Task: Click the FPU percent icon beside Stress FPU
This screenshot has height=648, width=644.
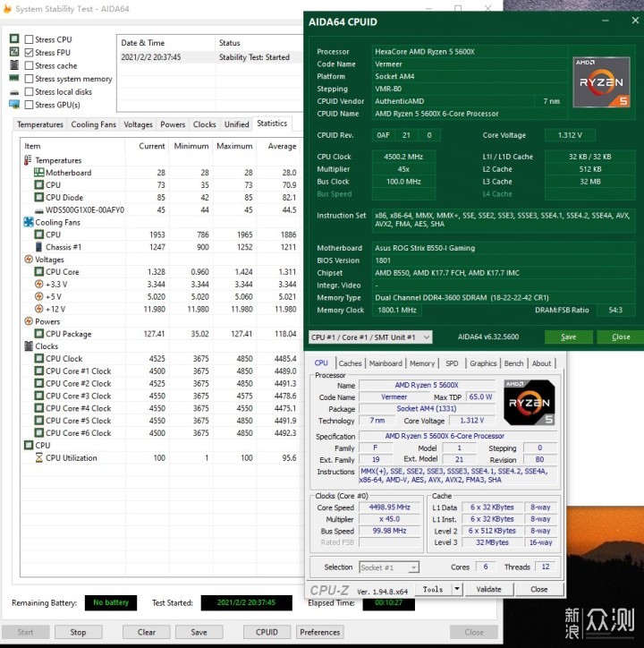Action: [x=14, y=52]
